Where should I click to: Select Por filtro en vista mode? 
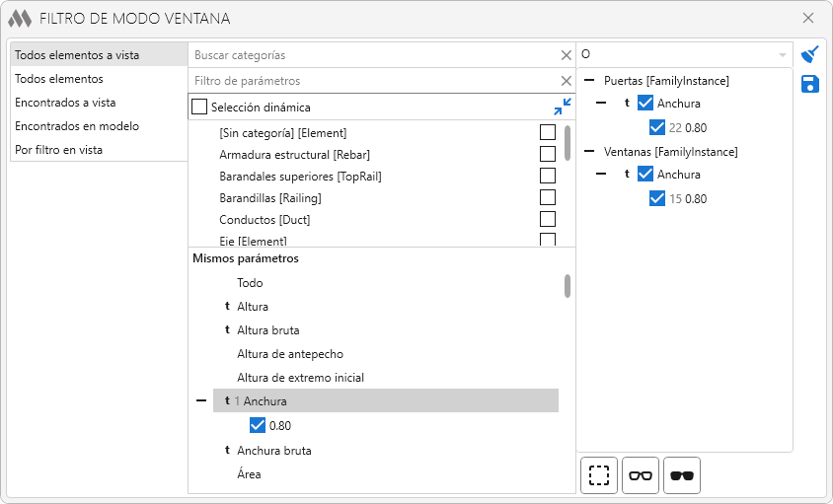(x=59, y=150)
